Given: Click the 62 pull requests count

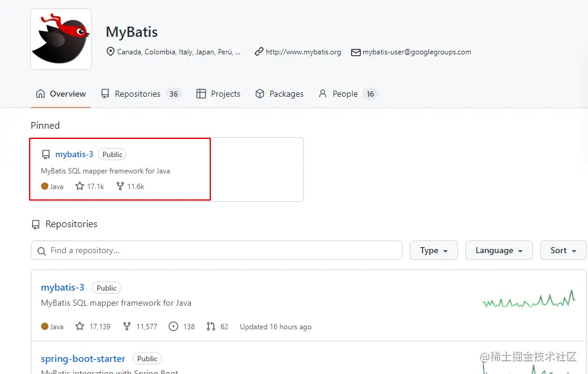Looking at the screenshot, I should [x=224, y=327].
